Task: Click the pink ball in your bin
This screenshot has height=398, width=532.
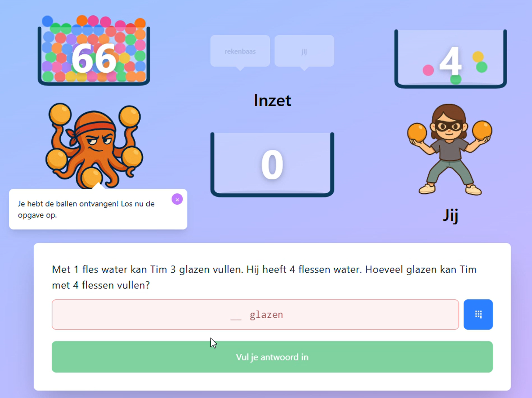Action: tap(428, 70)
